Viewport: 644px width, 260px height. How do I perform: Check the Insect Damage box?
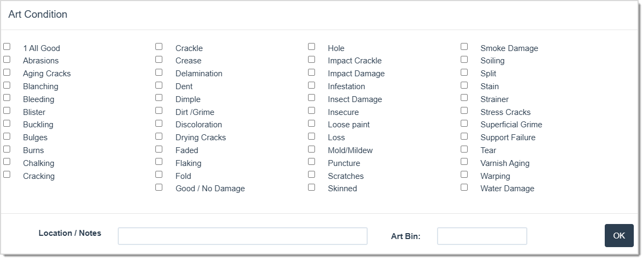(312, 98)
